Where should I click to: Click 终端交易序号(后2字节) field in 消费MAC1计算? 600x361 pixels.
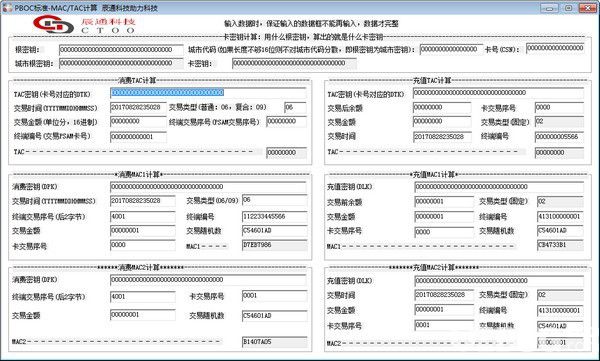tap(142, 217)
